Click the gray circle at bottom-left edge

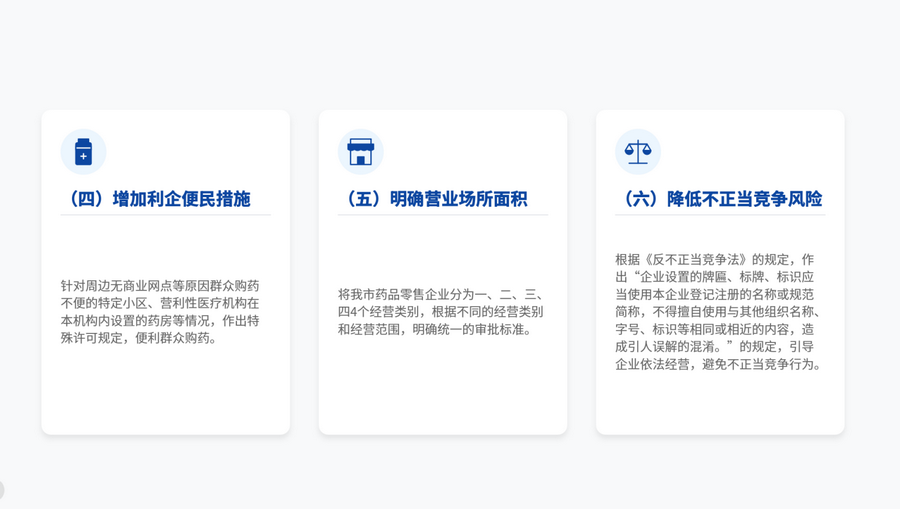click(1, 490)
